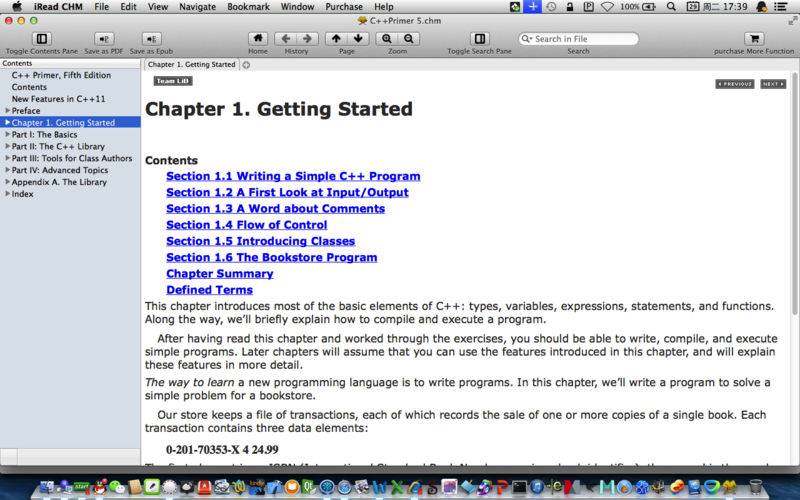Go forward in History
Viewport: 800px width, 500px height.
click(x=307, y=39)
